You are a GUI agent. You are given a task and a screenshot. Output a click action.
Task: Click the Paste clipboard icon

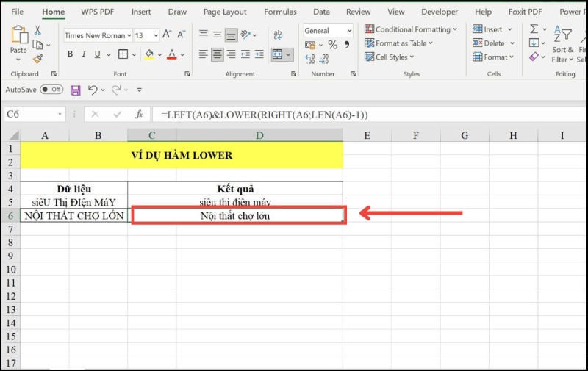[19, 35]
